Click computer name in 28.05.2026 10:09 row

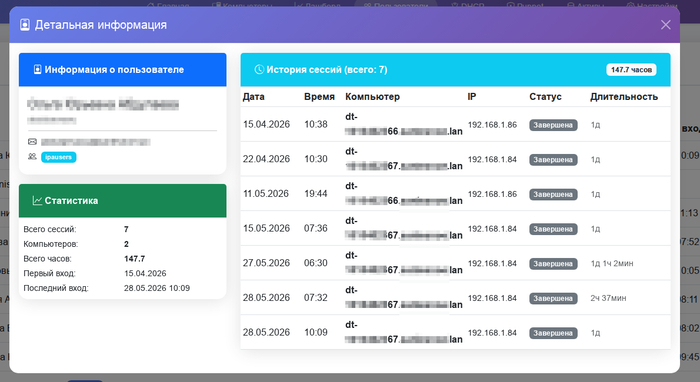point(404,332)
